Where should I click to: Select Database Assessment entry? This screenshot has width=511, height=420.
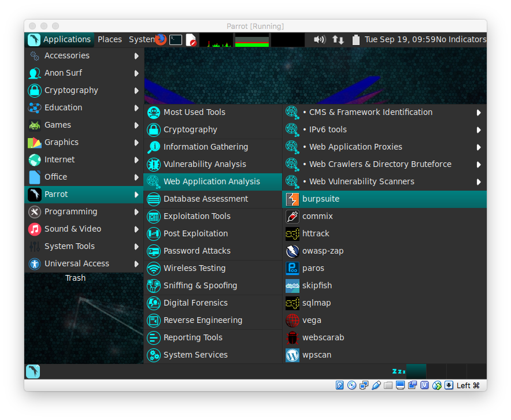tap(213, 199)
